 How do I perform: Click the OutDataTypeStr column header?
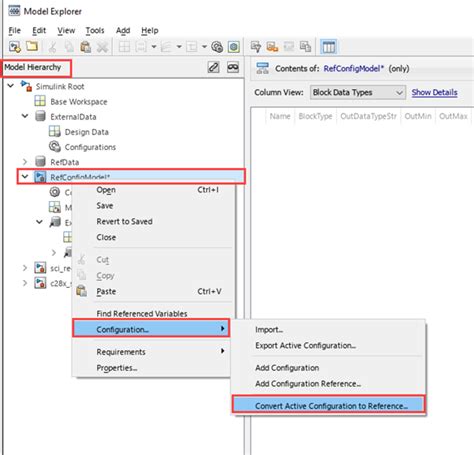(x=368, y=116)
